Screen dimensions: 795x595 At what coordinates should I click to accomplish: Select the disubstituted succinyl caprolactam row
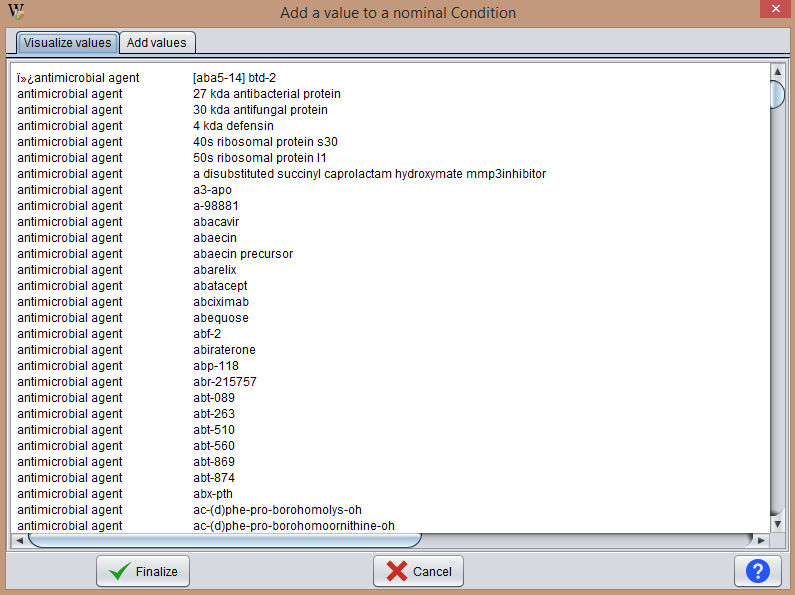pyautogui.click(x=370, y=174)
